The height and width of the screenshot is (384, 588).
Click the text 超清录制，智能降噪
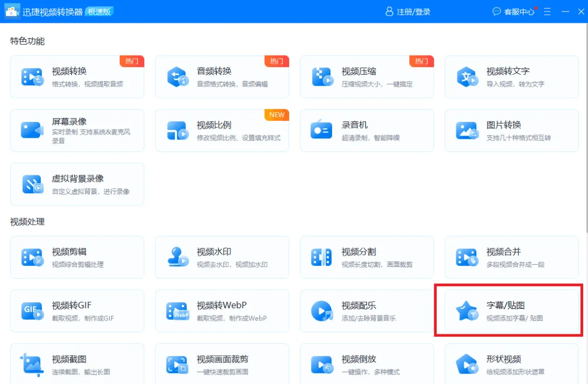(371, 138)
